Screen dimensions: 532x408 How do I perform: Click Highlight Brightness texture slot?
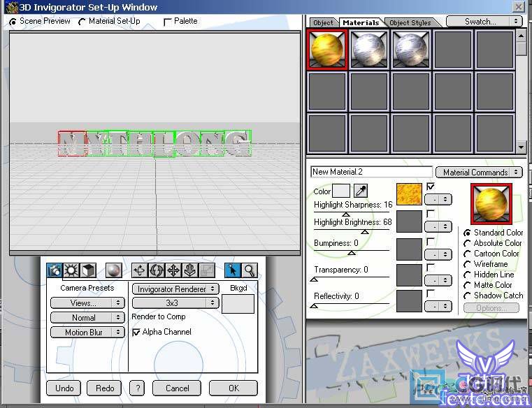409,221
